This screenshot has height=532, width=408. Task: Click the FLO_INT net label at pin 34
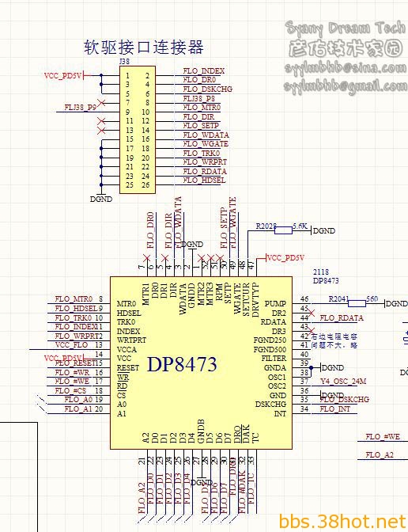pos(334,409)
